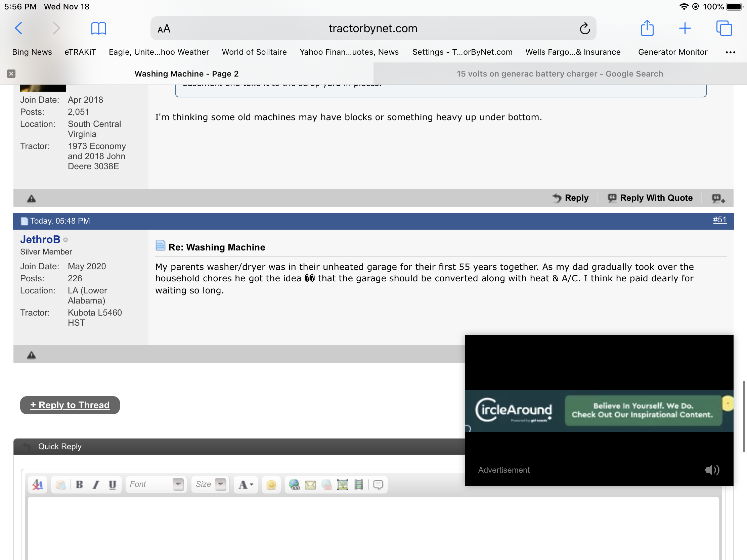This screenshot has height=560, width=747.
Task: Click the Remove Text Formatting icon
Action: coord(38,485)
